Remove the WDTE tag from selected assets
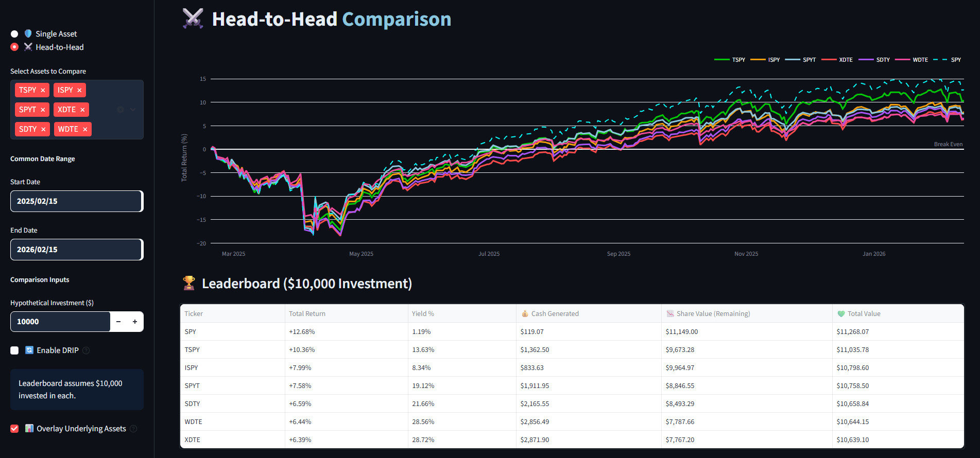Viewport: 980px width, 458px height. 85,129
